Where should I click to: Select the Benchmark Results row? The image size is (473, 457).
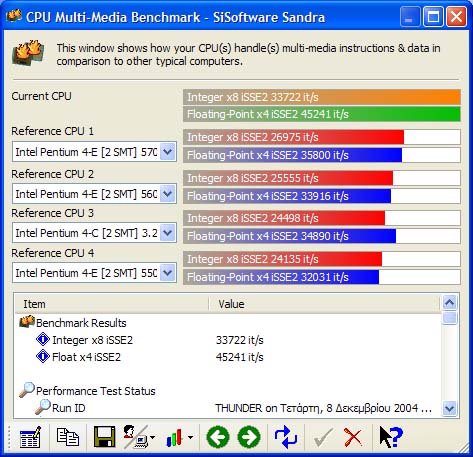point(228,323)
